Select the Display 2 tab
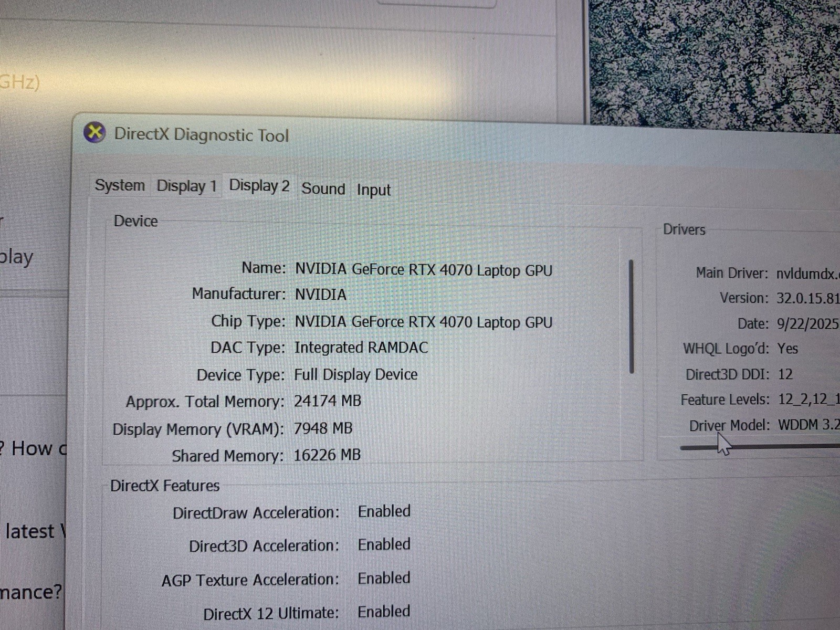 pos(259,185)
